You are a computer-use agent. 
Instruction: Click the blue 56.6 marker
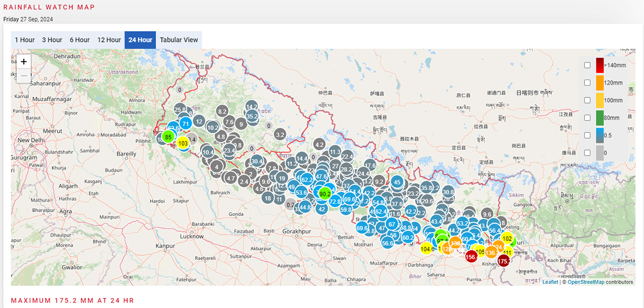(x=387, y=243)
